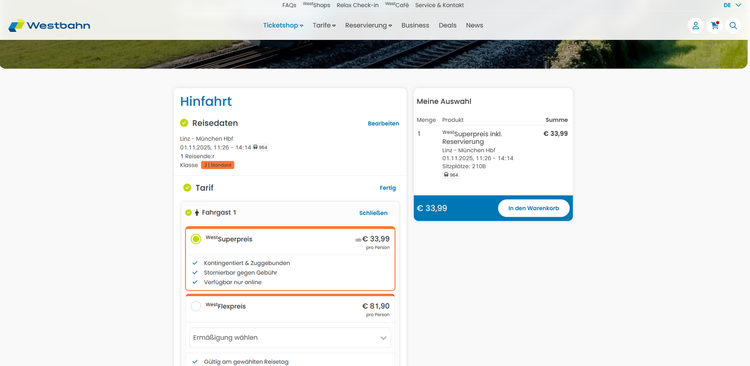Expand the Ticketshop menu
This screenshot has width=750, height=366.
pos(283,25)
